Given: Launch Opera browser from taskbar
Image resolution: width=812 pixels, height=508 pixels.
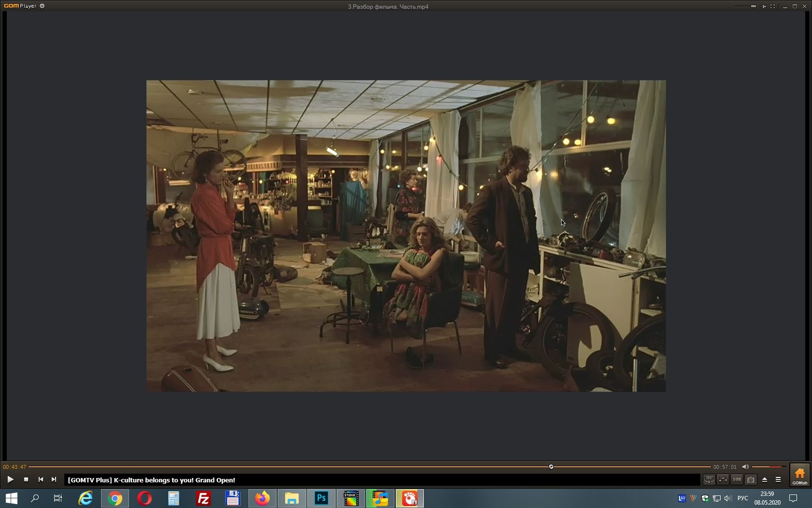Looking at the screenshot, I should click(144, 498).
